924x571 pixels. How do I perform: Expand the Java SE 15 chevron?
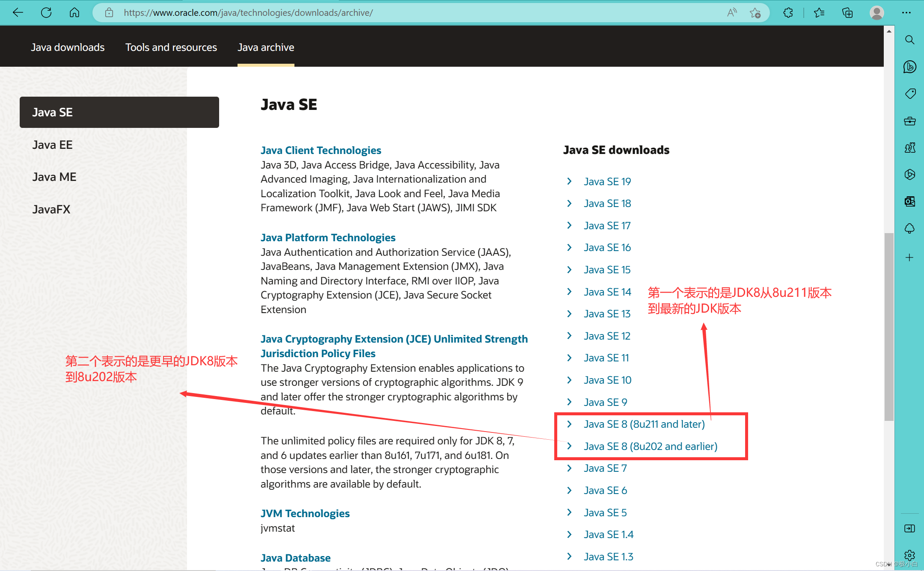569,270
